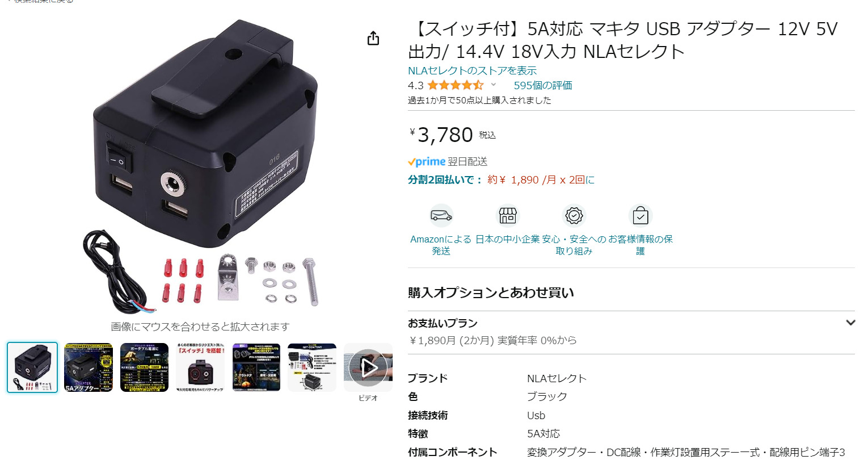Click the Amazonによる発送 link text
This screenshot has height=460, width=868.
[441, 245]
